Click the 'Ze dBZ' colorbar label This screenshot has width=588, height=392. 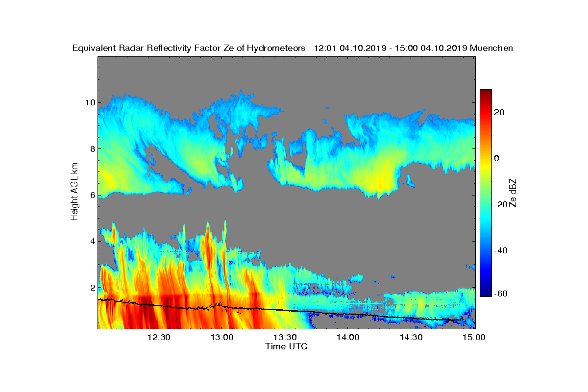[513, 192]
